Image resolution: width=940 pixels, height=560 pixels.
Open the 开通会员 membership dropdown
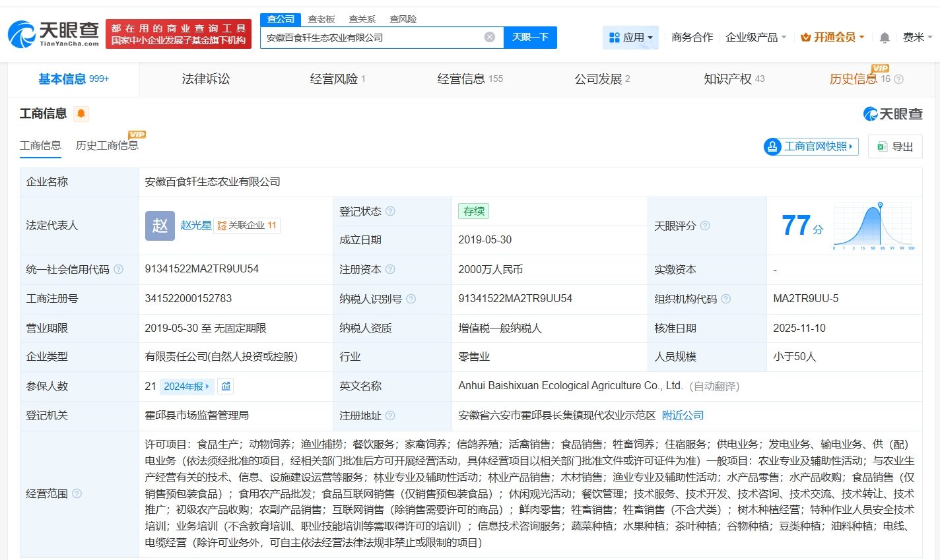tap(832, 38)
